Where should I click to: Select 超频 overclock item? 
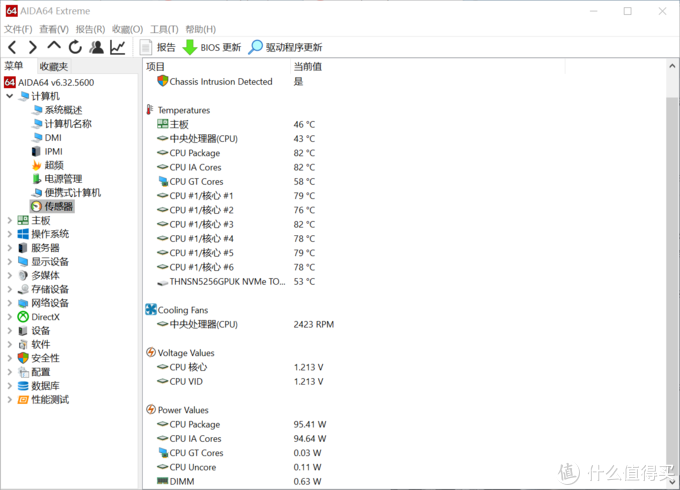54,165
